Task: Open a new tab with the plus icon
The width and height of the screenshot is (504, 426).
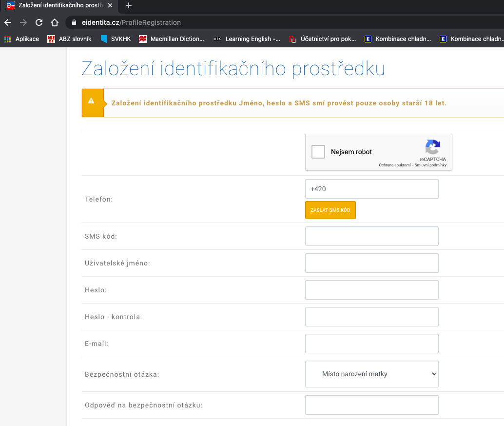Action: tap(129, 6)
